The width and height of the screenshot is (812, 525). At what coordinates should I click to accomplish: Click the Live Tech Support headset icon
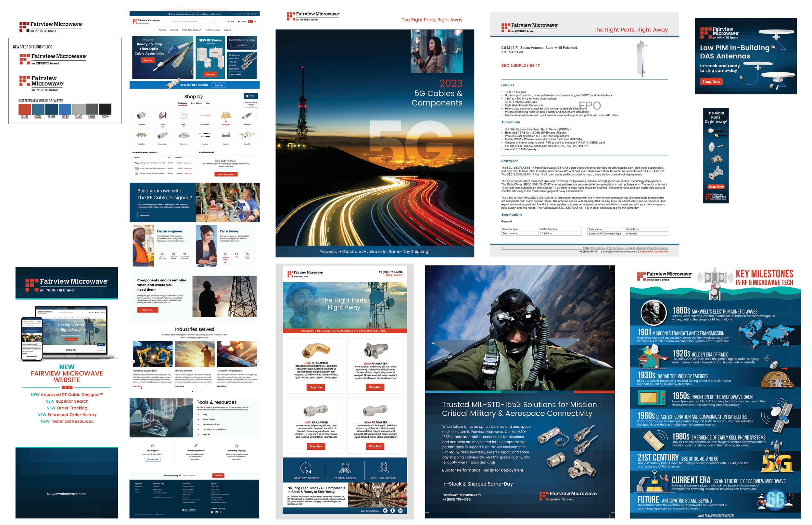384,468
